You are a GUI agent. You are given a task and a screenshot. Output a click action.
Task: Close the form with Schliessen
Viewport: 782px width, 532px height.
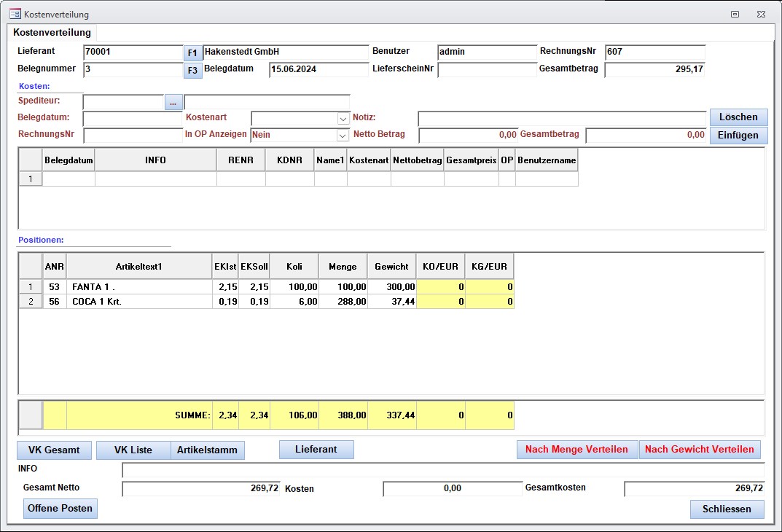point(727,509)
